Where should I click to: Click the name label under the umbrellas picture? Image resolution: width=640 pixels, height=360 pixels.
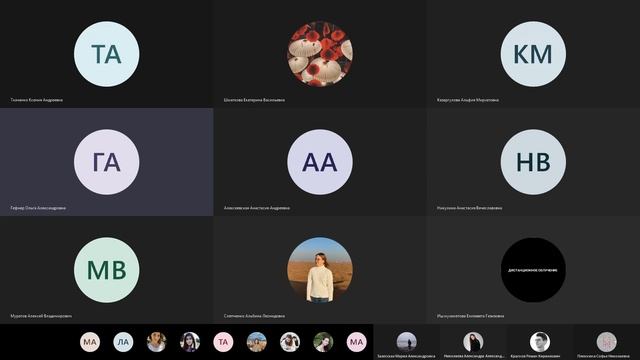[x=254, y=100]
